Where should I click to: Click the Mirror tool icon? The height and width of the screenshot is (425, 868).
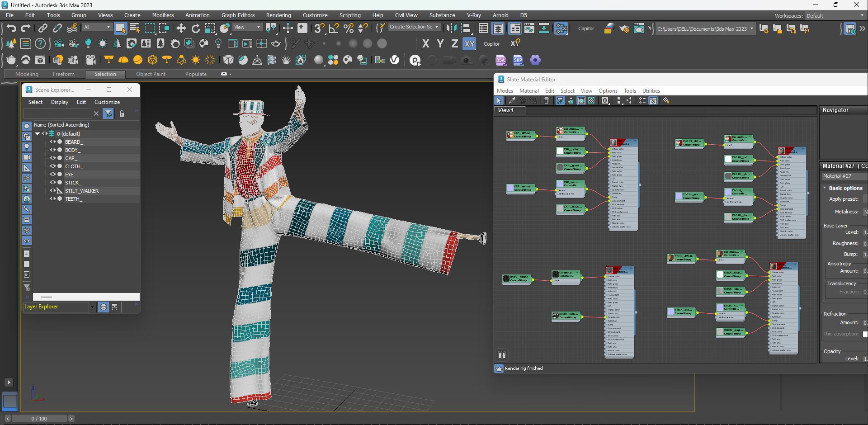click(451, 28)
